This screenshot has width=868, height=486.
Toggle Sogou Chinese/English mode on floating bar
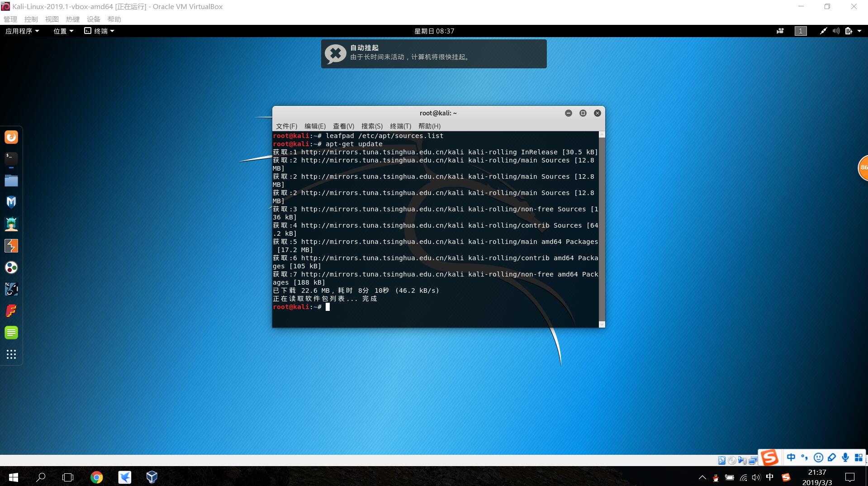(791, 457)
